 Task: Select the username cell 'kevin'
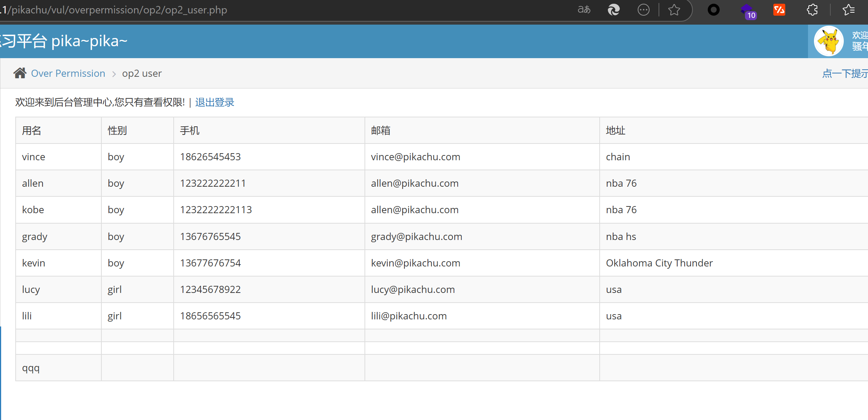pos(34,263)
